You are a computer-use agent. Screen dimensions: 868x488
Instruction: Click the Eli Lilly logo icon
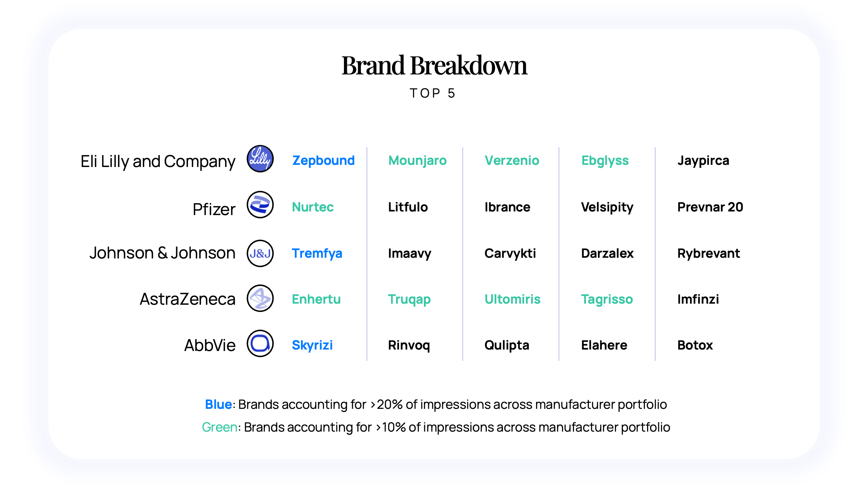(x=260, y=159)
